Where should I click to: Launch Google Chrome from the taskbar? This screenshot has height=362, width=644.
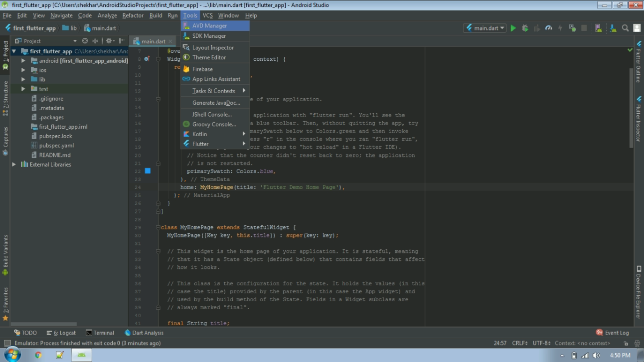pyautogui.click(x=38, y=355)
